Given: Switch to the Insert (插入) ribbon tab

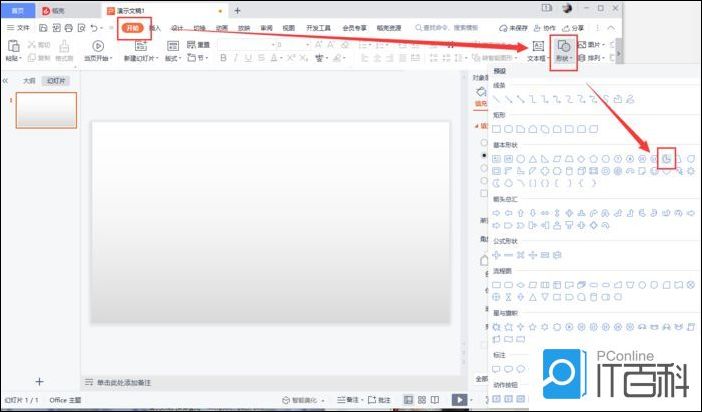Looking at the screenshot, I should pos(155,28).
